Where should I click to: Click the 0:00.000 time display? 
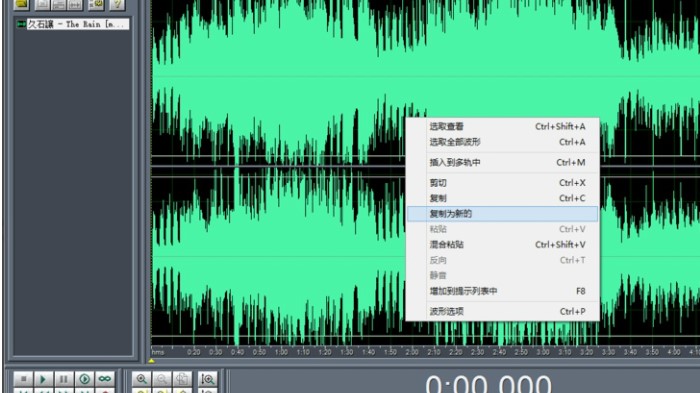488,384
